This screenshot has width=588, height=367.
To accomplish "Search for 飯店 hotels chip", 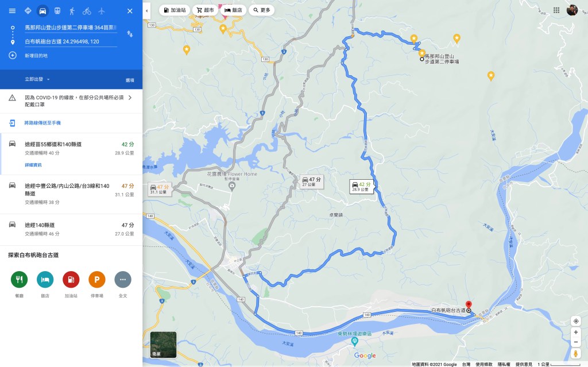I will [x=233, y=10].
